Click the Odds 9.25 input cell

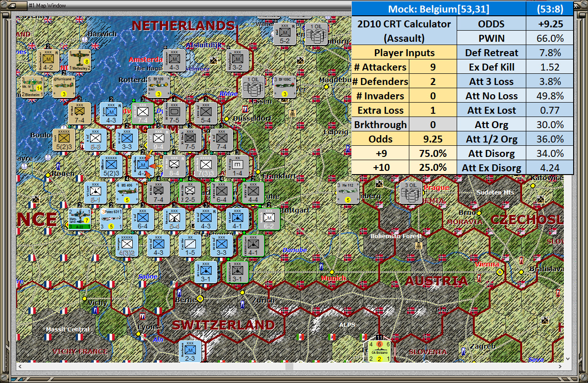click(433, 139)
